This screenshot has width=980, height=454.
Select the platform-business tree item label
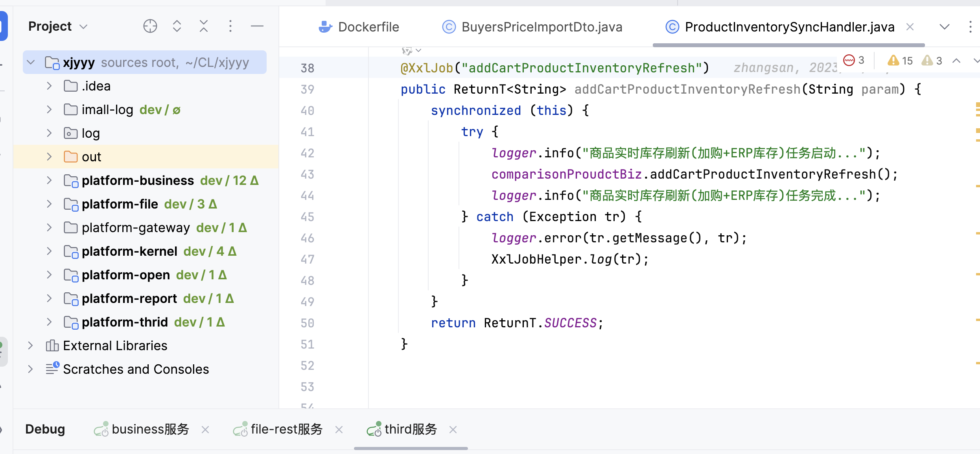coord(138,180)
